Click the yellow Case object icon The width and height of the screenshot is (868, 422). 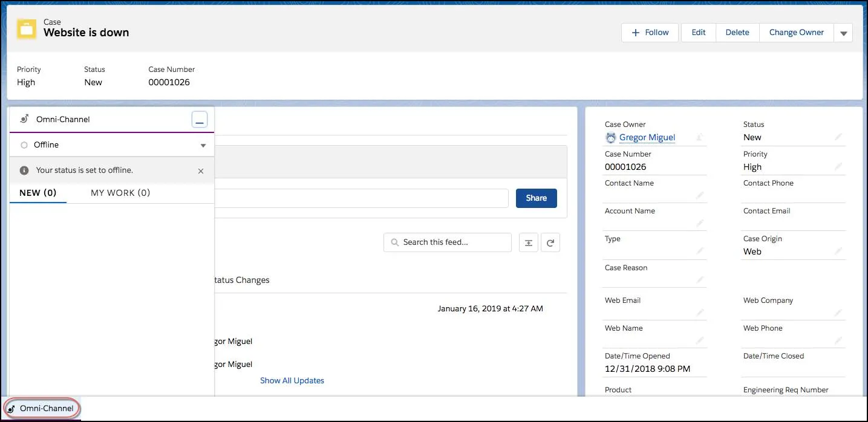pos(27,28)
